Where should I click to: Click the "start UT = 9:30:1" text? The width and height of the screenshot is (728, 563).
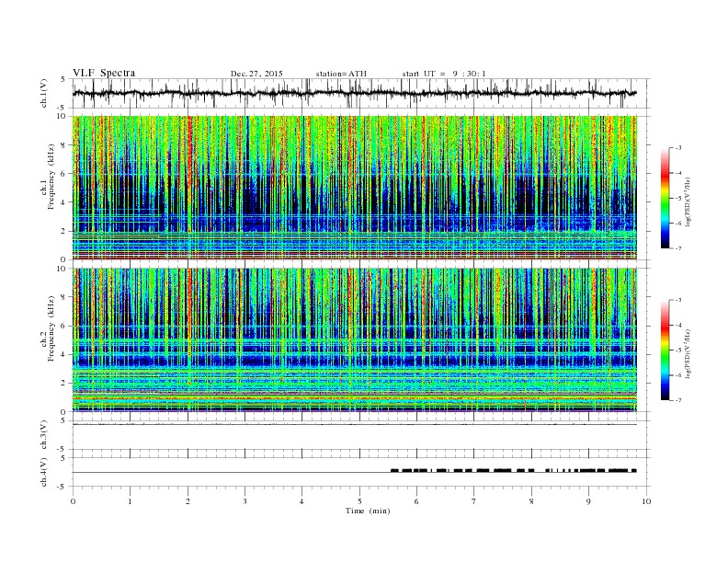(444, 74)
